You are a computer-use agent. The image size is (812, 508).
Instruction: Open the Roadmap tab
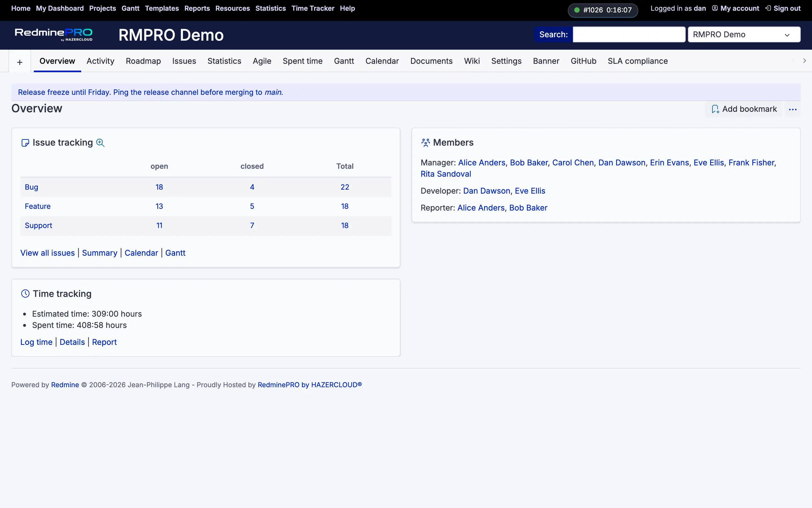[x=143, y=61]
